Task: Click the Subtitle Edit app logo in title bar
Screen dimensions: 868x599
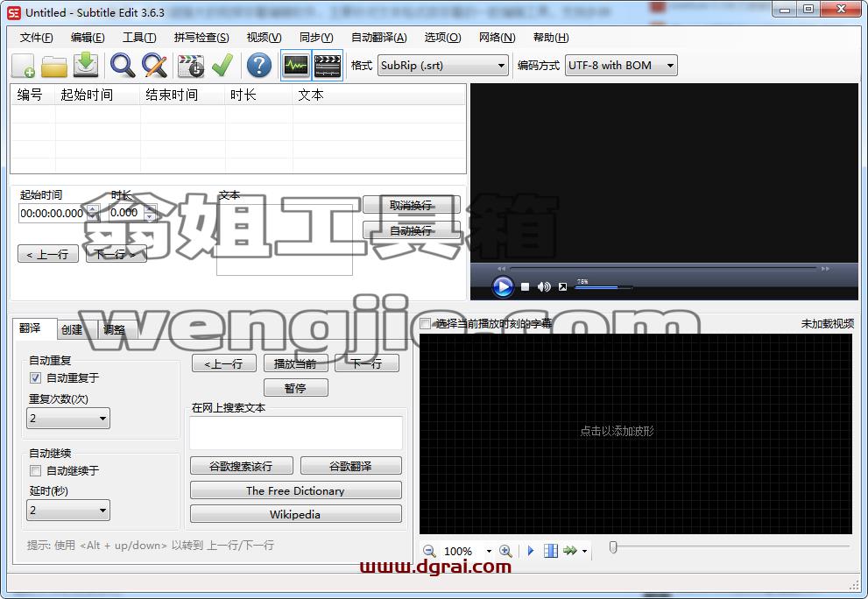Action: [14, 12]
